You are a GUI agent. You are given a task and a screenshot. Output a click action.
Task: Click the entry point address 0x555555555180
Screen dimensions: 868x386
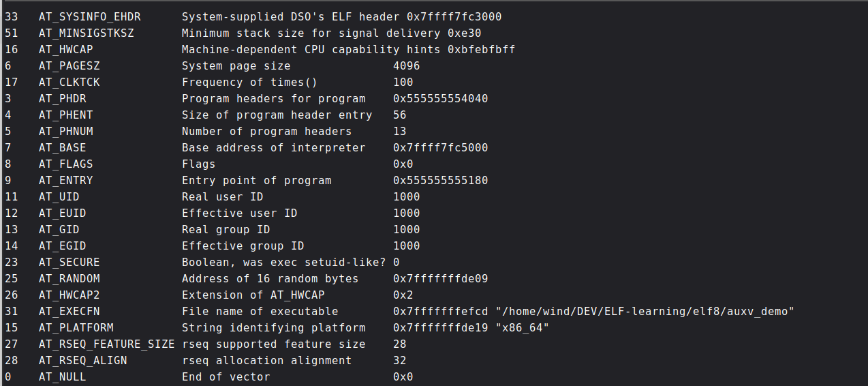coord(440,180)
